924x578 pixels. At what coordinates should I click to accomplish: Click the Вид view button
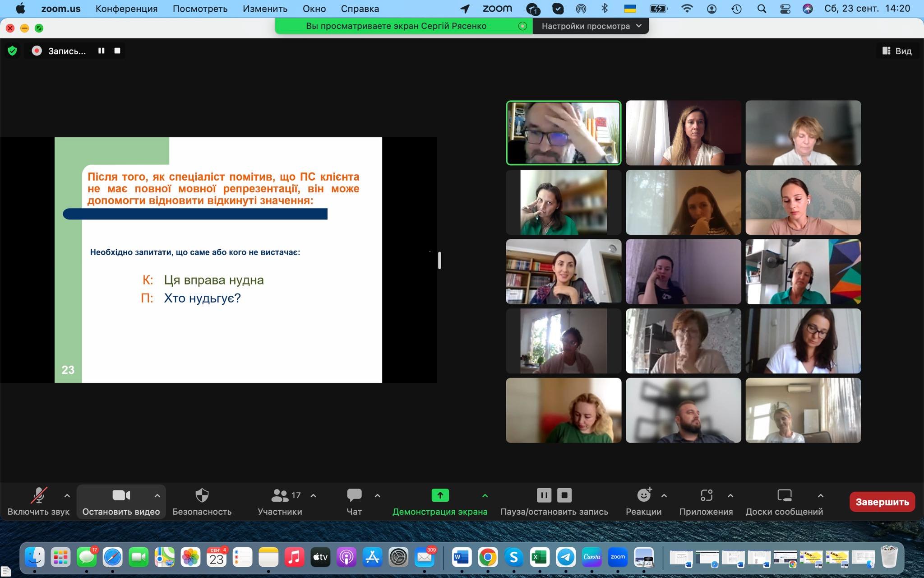coord(897,51)
